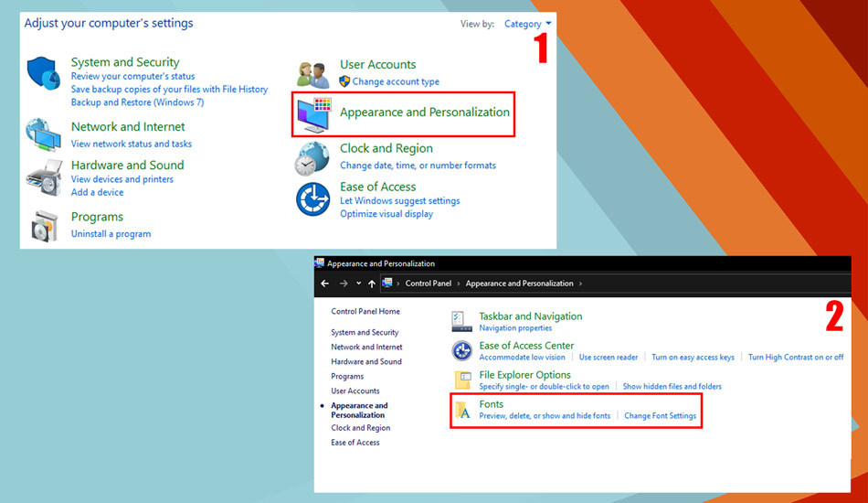The image size is (868, 503).
Task: Click the Clock and Region icon
Action: (312, 157)
